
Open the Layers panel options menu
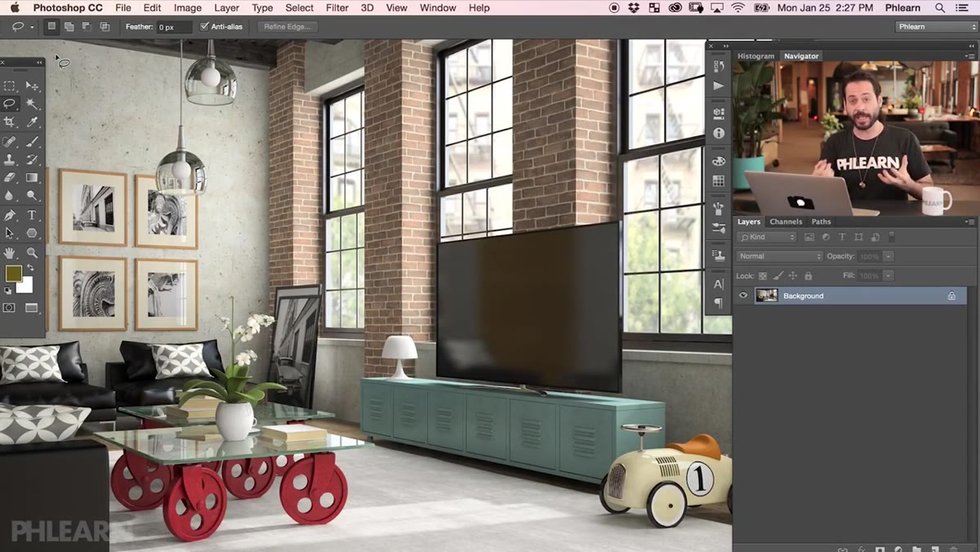tap(970, 221)
